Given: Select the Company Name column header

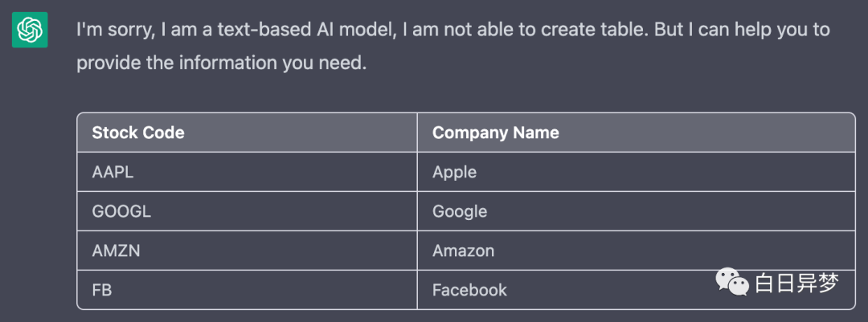Looking at the screenshot, I should (636, 132).
